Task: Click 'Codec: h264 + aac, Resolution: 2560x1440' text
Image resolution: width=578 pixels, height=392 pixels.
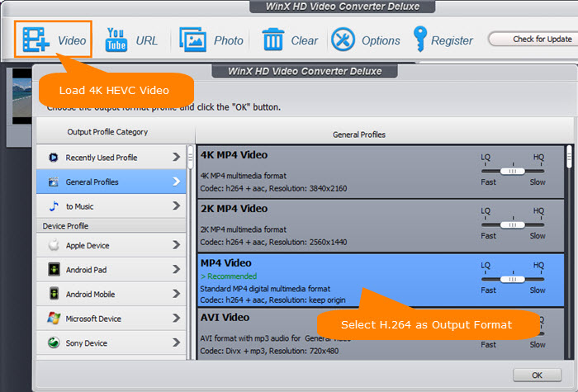Action: (x=273, y=242)
